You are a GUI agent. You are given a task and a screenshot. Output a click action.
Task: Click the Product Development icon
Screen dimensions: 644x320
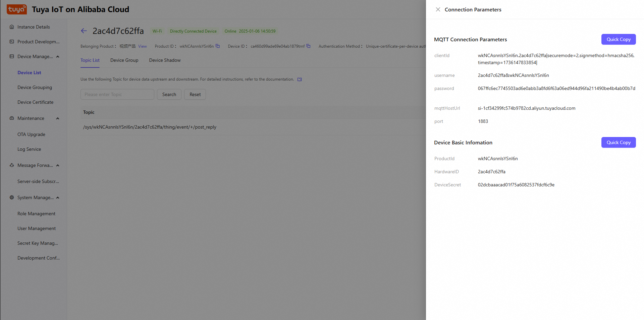(12, 42)
